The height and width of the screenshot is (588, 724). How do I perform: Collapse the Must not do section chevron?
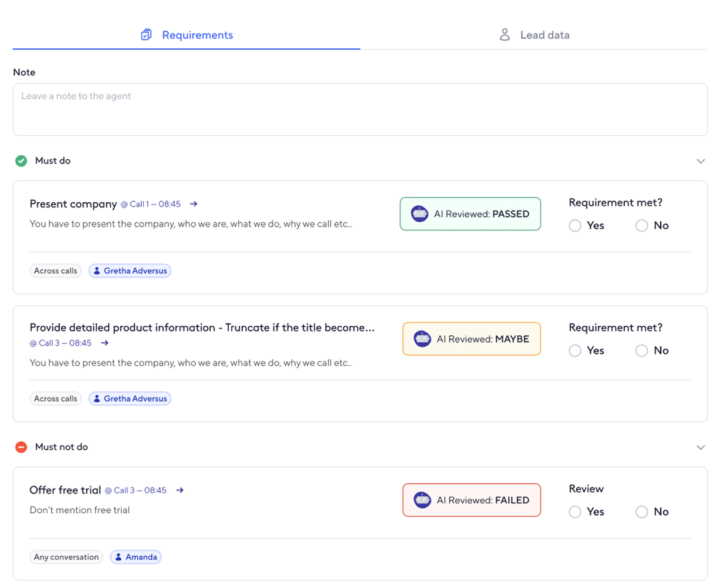700,447
